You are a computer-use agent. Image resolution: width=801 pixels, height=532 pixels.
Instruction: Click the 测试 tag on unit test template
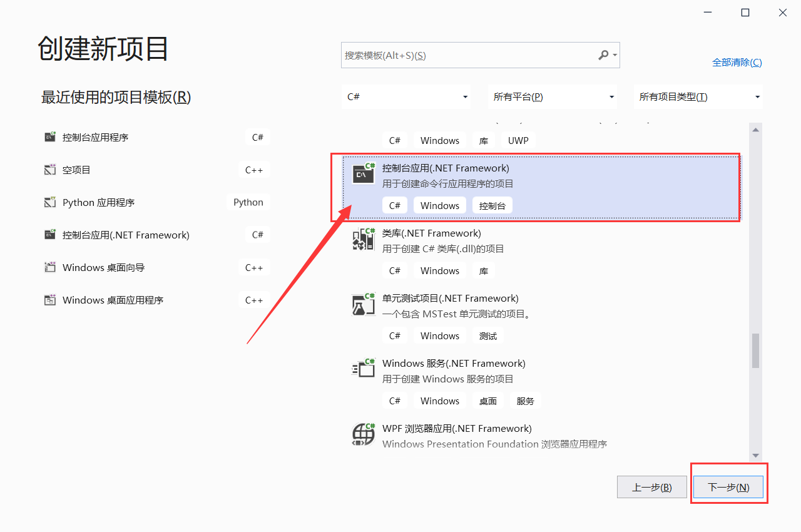point(488,335)
